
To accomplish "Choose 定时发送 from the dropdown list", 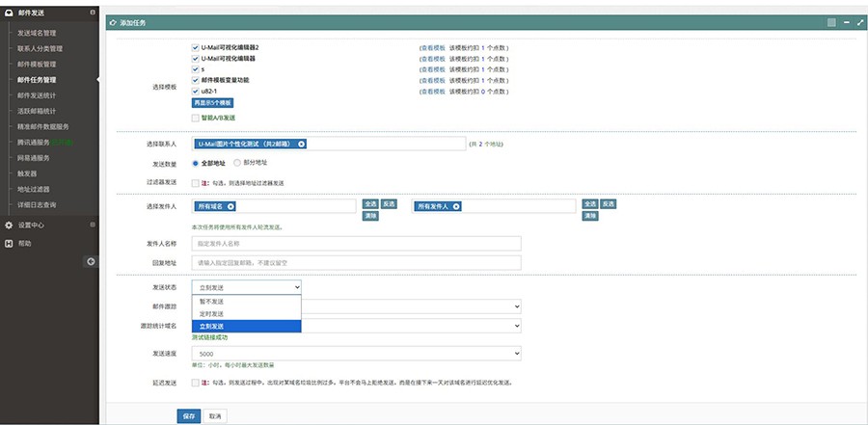I will [x=246, y=314].
